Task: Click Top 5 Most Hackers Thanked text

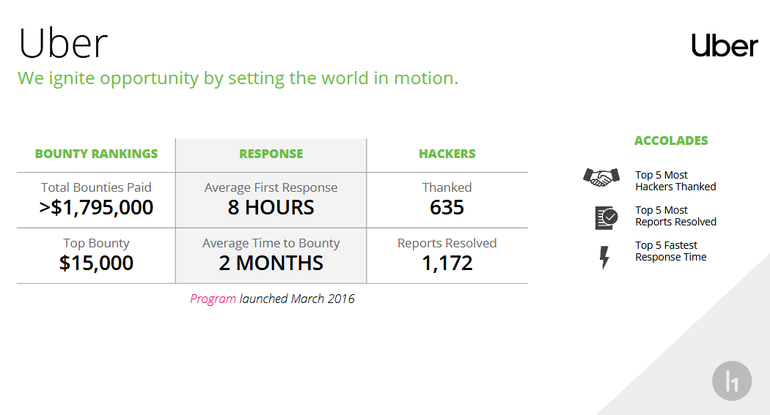Action: (x=675, y=181)
